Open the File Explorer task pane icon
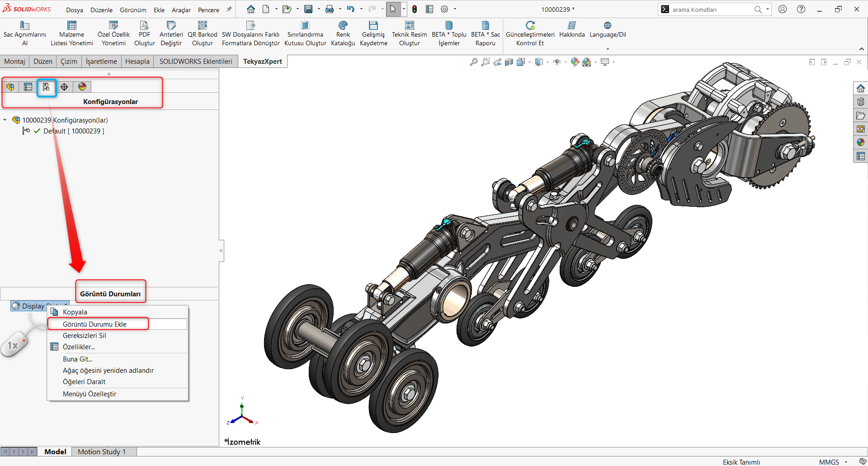 (x=861, y=115)
